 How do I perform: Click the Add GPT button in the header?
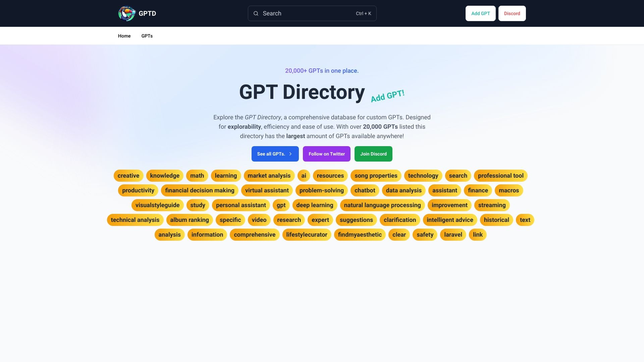480,13
